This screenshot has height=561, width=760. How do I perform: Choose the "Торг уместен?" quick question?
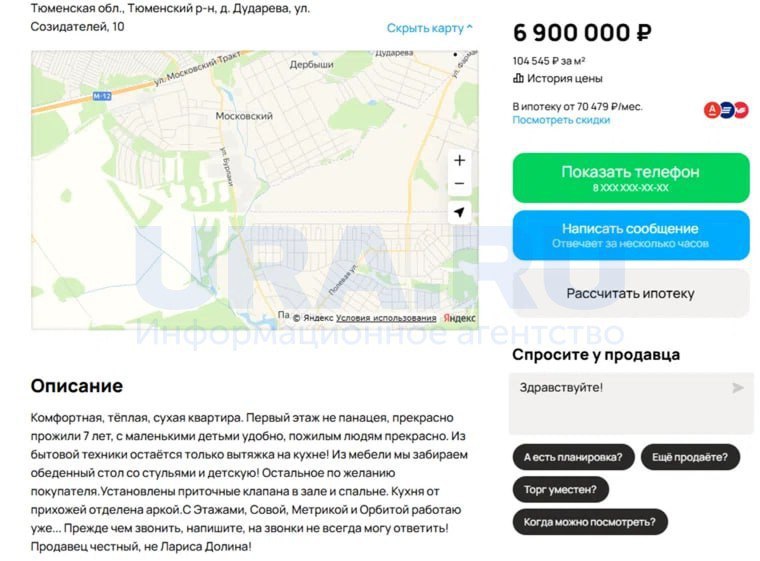tap(560, 490)
